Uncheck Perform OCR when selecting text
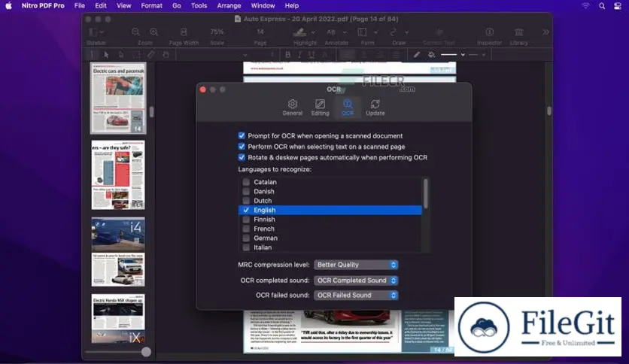 tap(242, 147)
